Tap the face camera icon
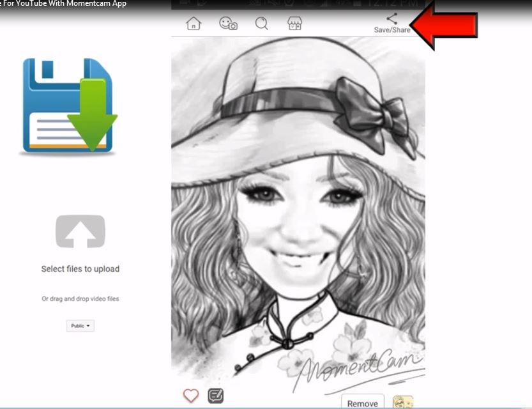532x409 pixels. pyautogui.click(x=228, y=23)
